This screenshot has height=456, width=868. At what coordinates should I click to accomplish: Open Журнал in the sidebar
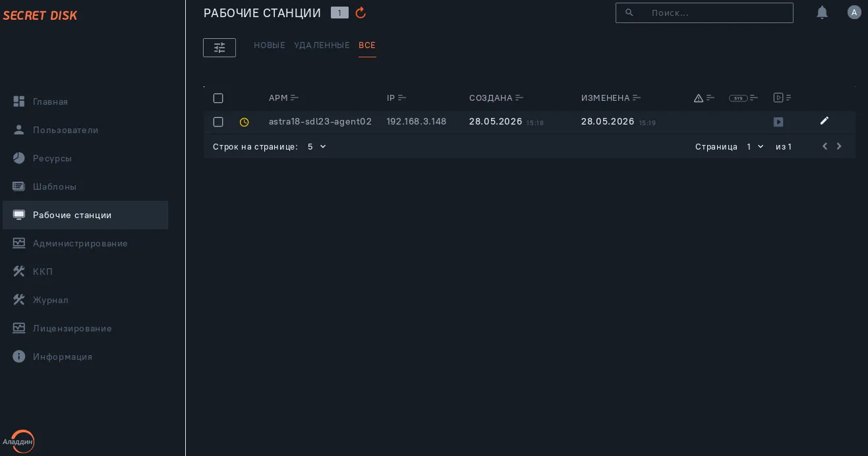85,300
